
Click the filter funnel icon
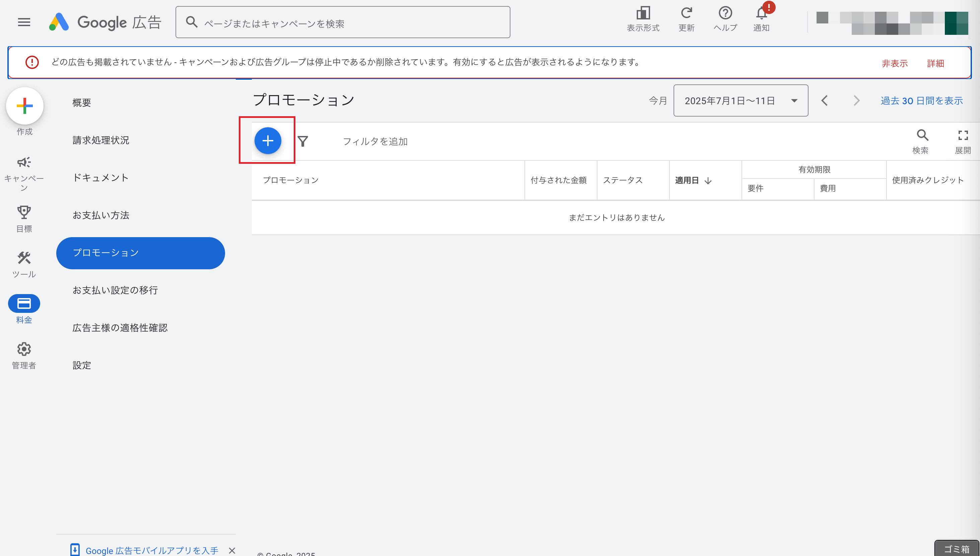303,141
